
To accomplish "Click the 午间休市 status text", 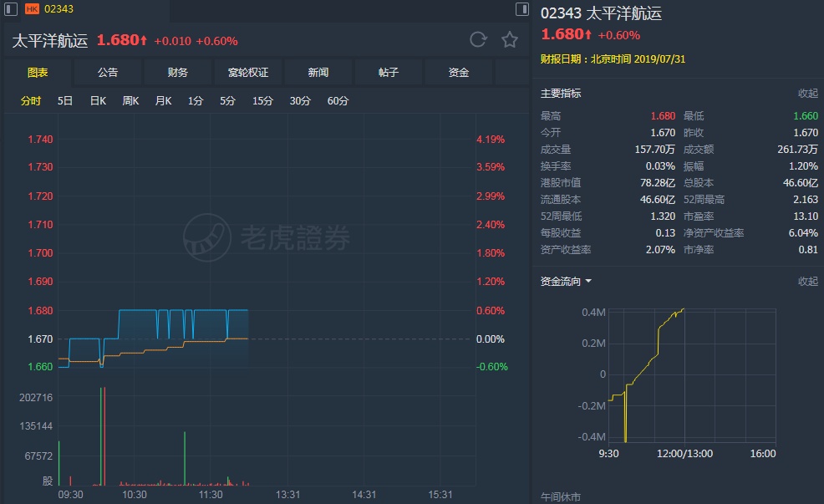I will pos(560,496).
